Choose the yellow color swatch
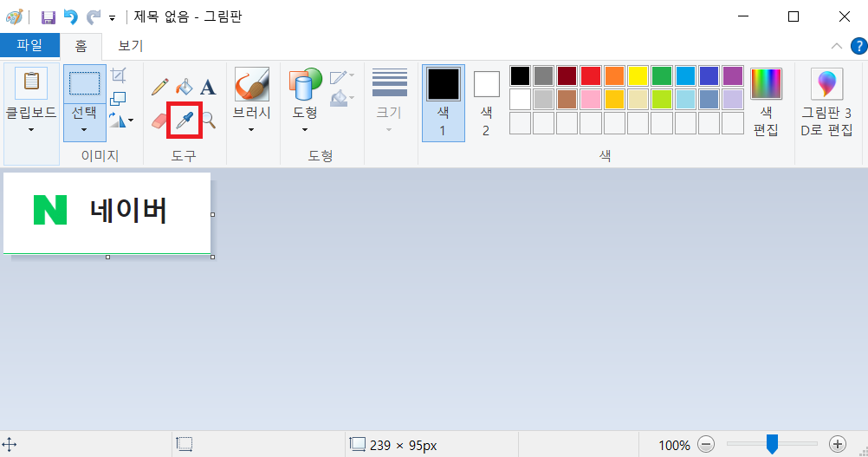Viewport: 868px width, 457px height. tap(638, 76)
